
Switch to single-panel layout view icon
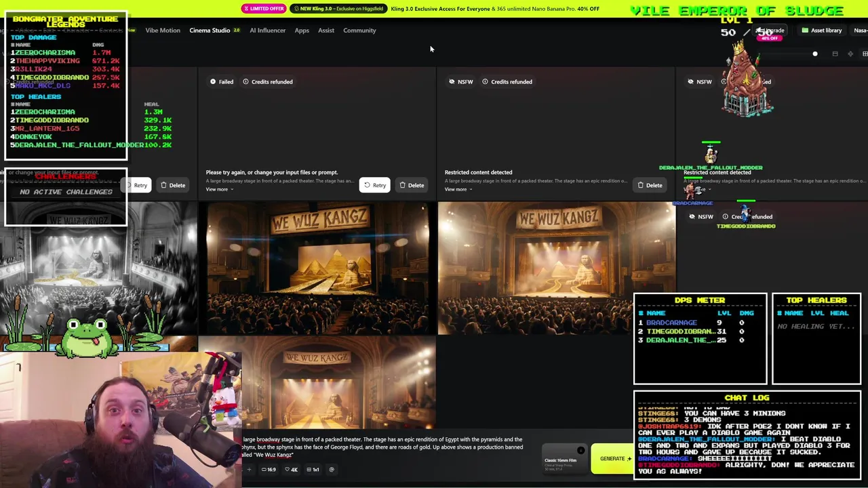835,54
